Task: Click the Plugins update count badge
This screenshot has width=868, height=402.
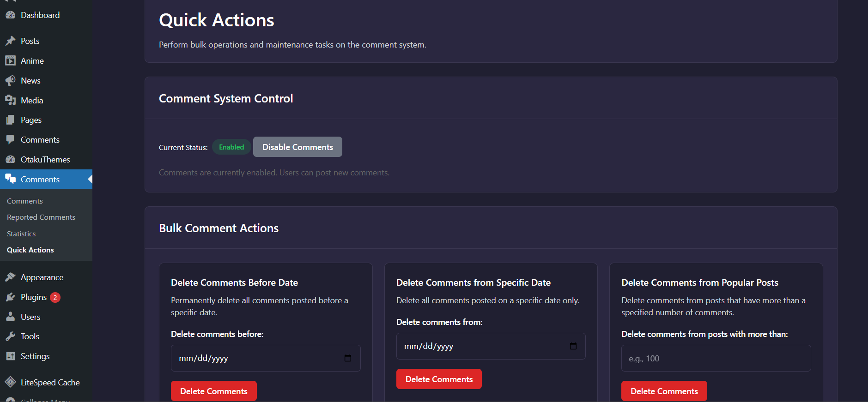Action: (x=55, y=298)
